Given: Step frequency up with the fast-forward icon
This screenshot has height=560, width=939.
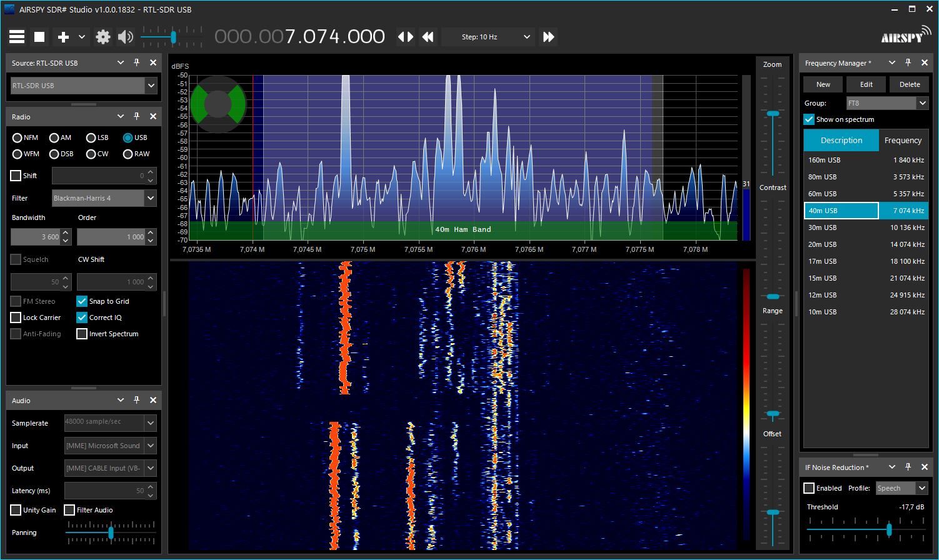Looking at the screenshot, I should tap(549, 37).
